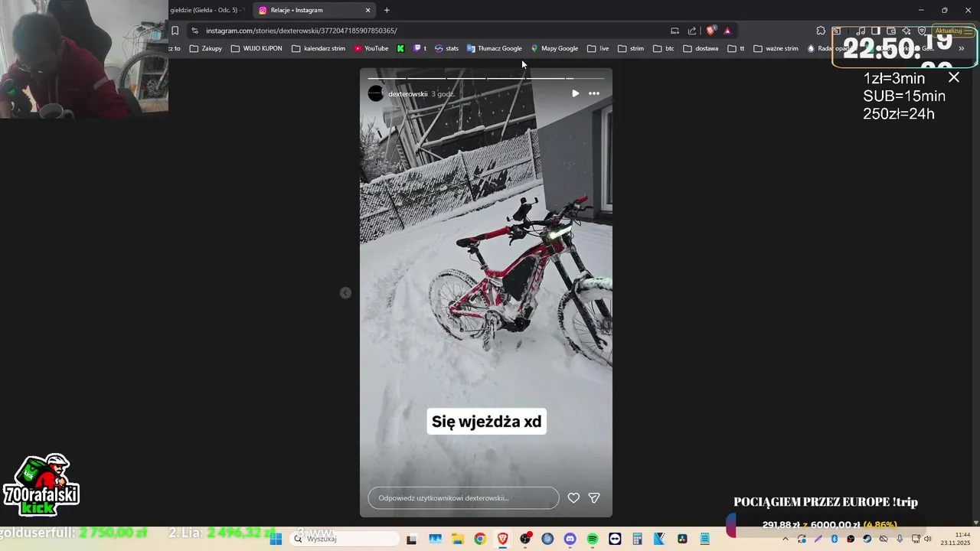Open the extensions puzzle icon
Viewport: 980px width, 551px height.
coord(821,31)
